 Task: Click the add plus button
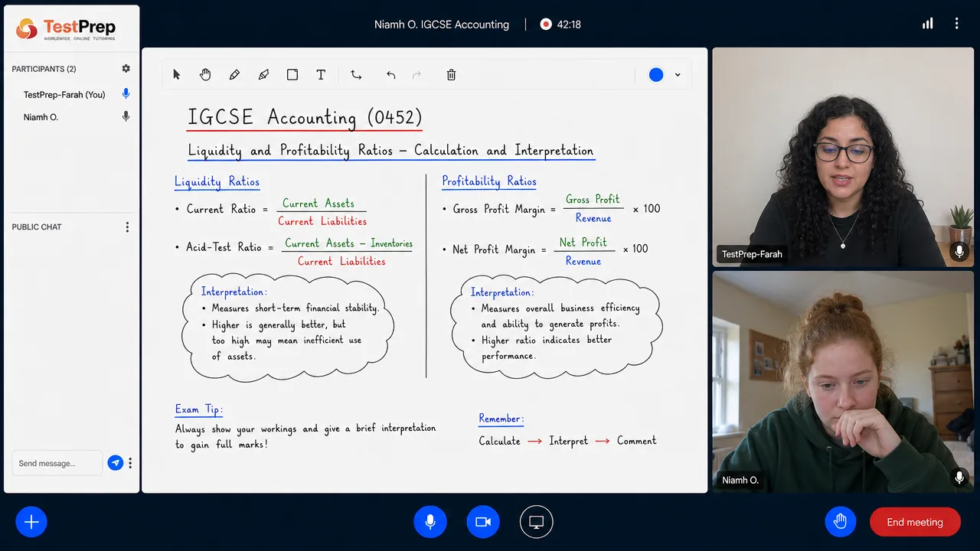31,522
